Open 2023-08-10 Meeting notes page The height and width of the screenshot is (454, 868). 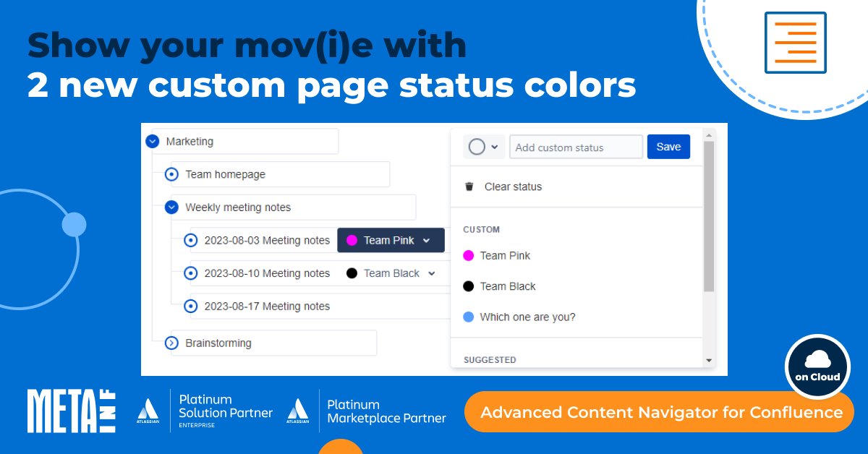pos(267,273)
